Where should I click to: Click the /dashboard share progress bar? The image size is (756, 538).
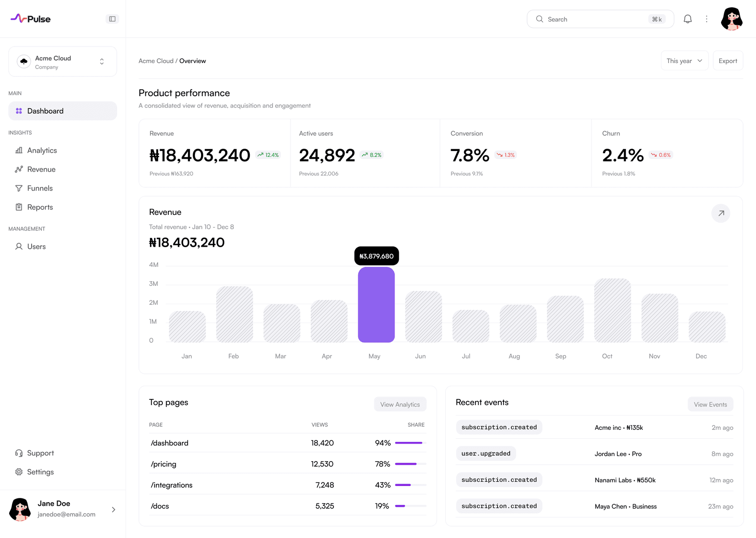(411, 443)
